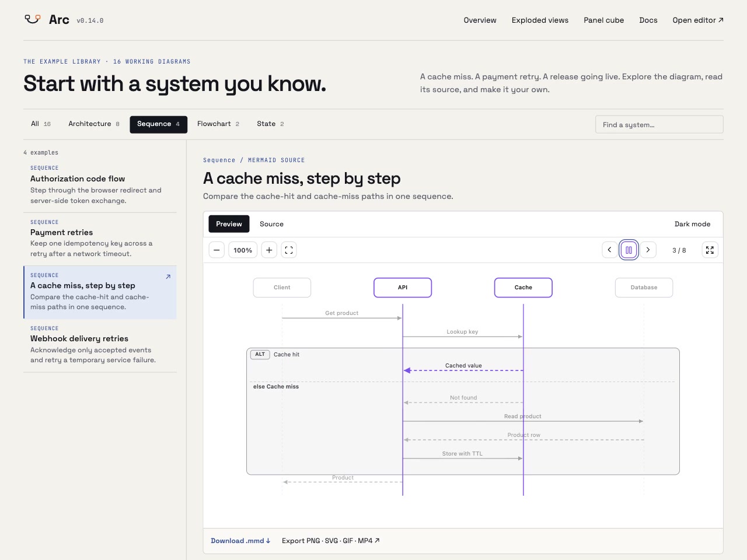Click the '3 / 8' step counter
747x560 pixels.
679,250
